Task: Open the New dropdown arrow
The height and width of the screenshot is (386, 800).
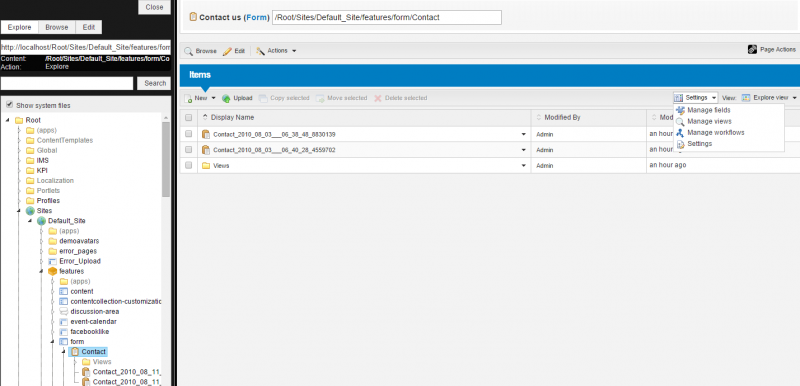Action: (214, 98)
